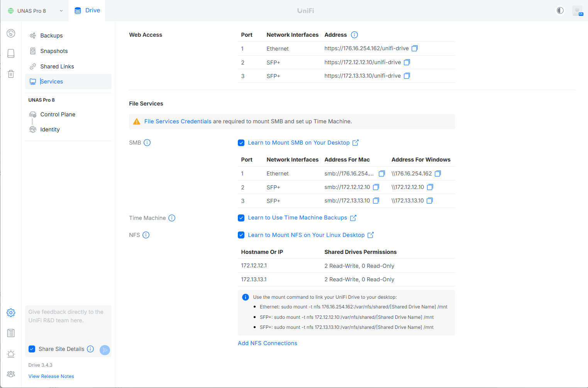The image size is (588, 388).
Task: Click the send feedback arrow button
Action: coord(105,350)
